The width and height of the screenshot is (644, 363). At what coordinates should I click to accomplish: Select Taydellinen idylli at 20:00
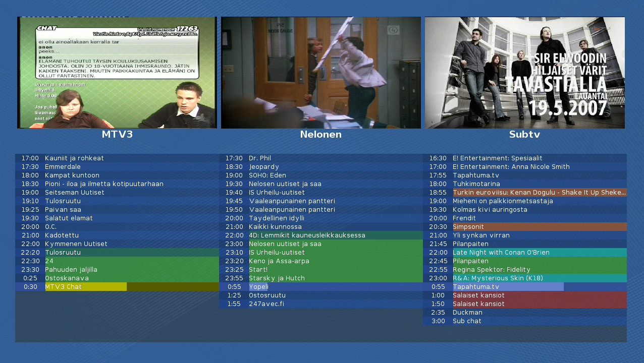tap(321, 218)
